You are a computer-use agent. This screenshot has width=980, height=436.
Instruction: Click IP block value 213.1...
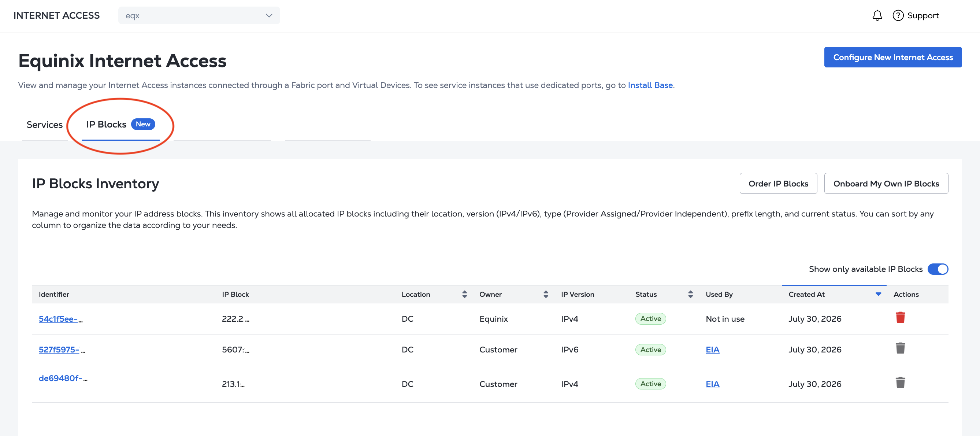(x=233, y=384)
